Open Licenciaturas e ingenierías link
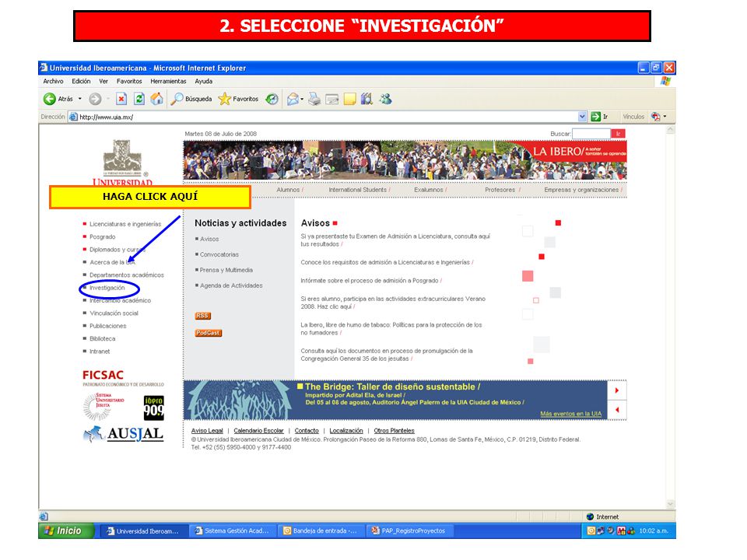This screenshot has height=560, width=747. [x=125, y=224]
